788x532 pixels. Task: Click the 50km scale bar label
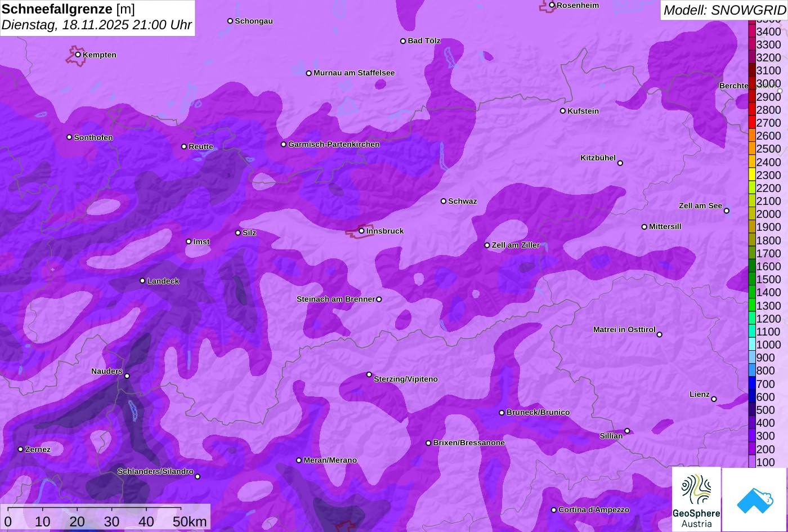(x=190, y=521)
